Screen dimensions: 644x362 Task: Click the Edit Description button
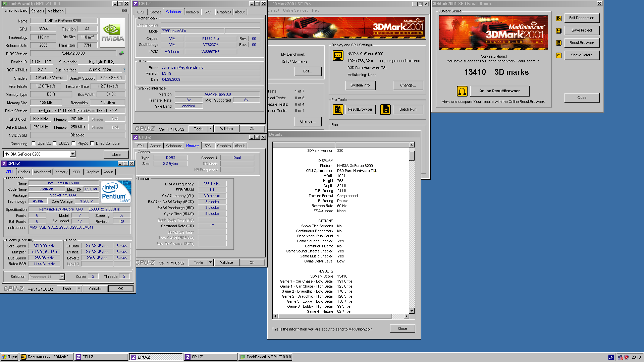tap(582, 18)
